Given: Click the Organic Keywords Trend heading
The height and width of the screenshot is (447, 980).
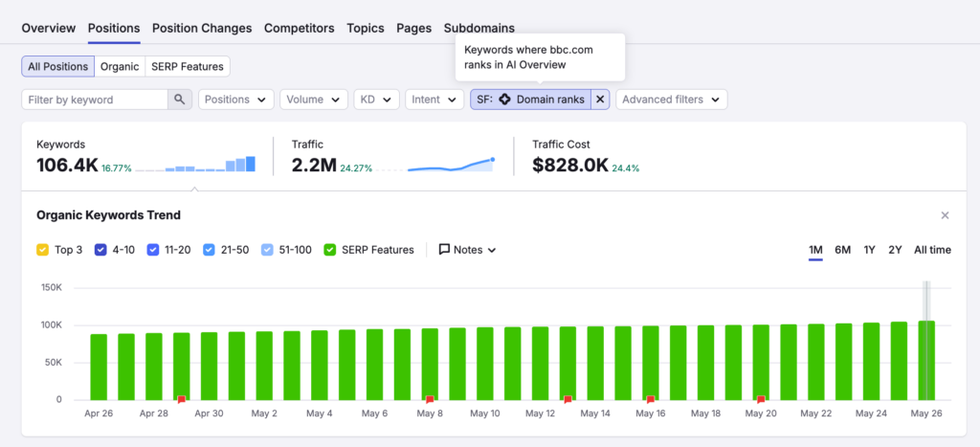Looking at the screenshot, I should (109, 215).
